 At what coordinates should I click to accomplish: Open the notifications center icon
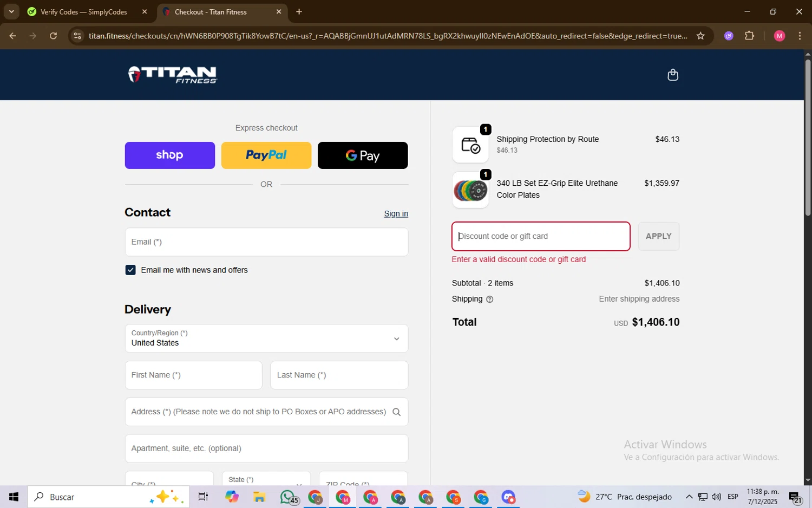(795, 497)
